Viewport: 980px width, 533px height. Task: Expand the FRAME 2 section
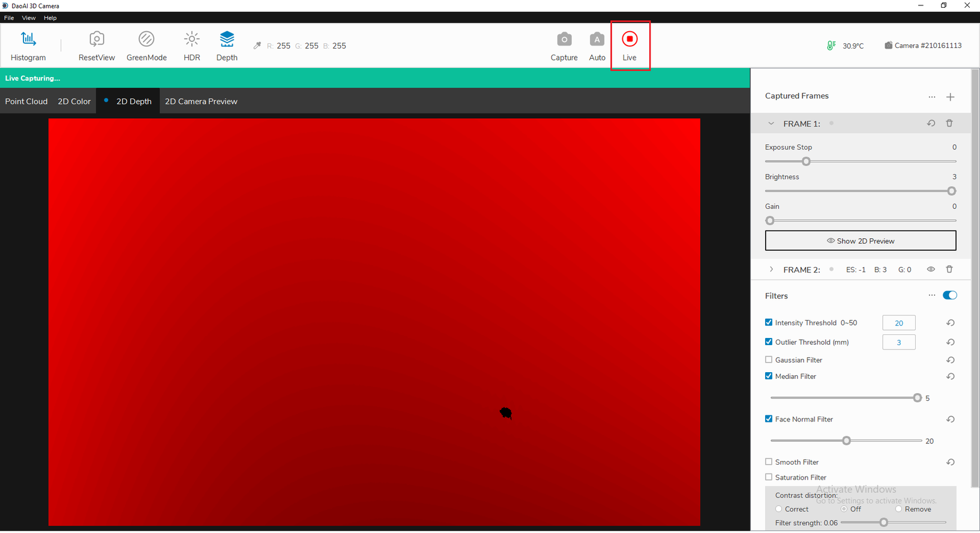[x=771, y=270]
